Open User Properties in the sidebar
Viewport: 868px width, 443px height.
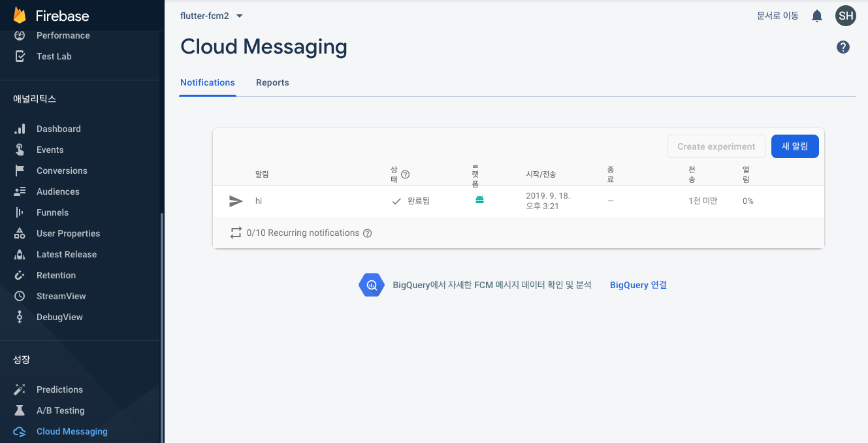click(x=69, y=233)
